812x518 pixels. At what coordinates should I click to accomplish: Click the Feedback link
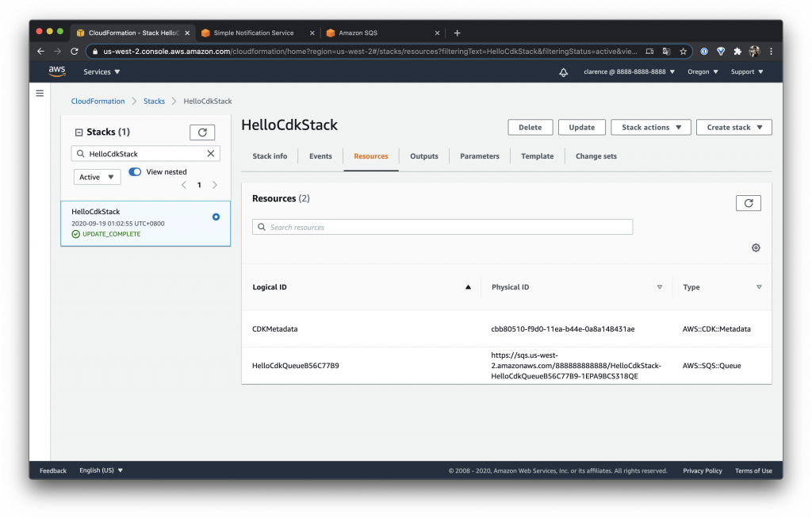pos(53,470)
